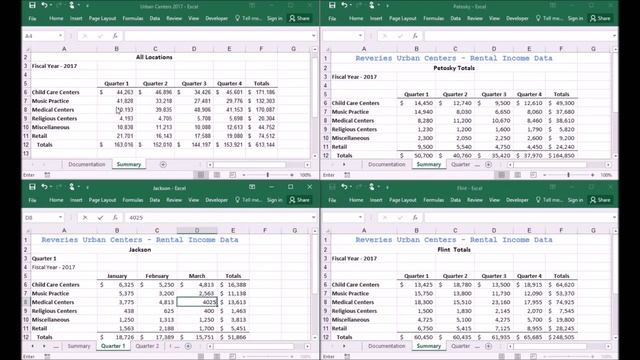Switch to Normal view in Urban Centers status bar
The height and width of the screenshot is (360, 640).
pyautogui.click(x=201, y=175)
